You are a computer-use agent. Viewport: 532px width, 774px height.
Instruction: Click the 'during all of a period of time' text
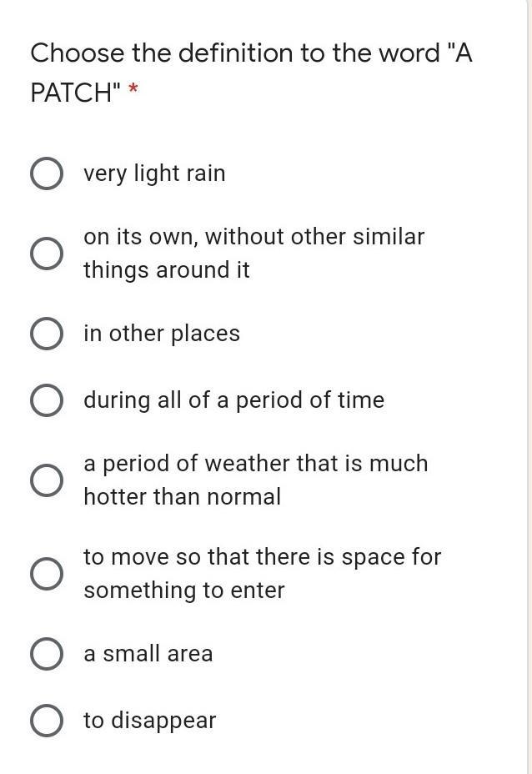(233, 400)
